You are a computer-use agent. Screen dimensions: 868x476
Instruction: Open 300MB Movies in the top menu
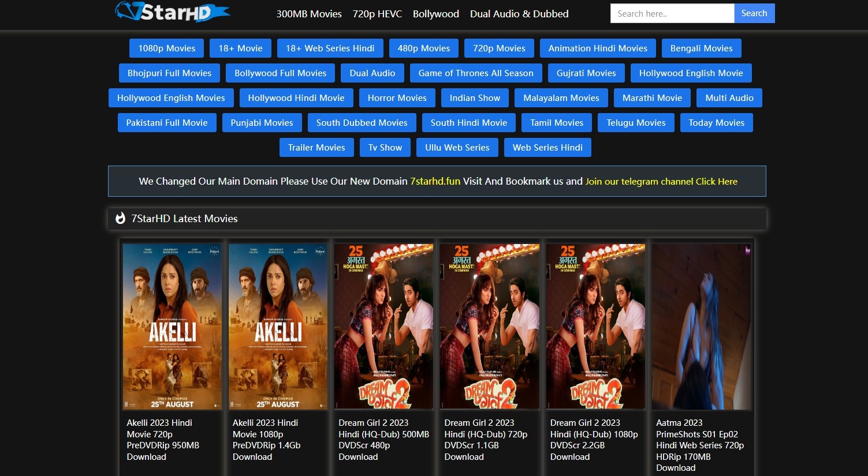tap(309, 14)
